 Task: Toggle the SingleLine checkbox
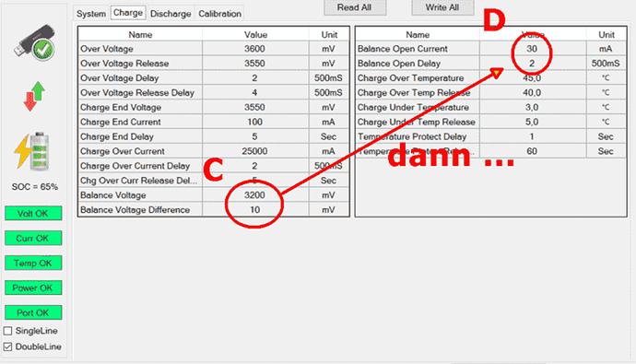click(x=7, y=331)
